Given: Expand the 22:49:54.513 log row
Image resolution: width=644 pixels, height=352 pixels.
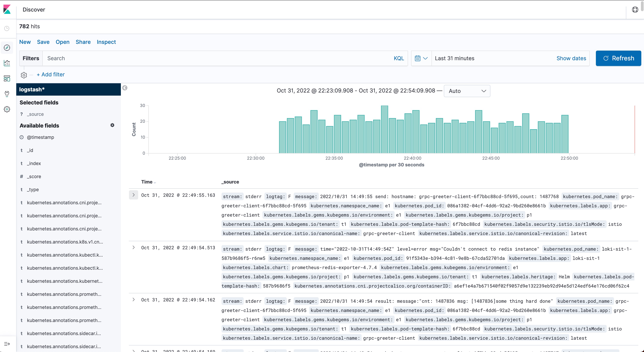Looking at the screenshot, I should coord(134,248).
